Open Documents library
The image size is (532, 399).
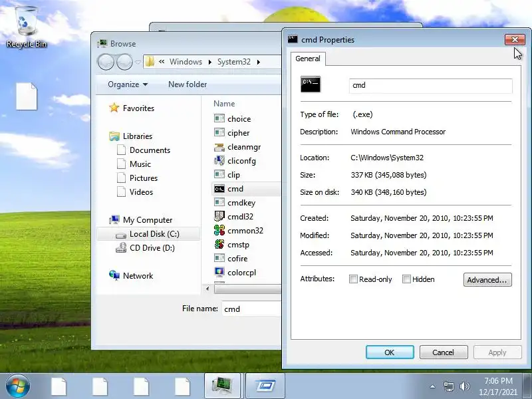150,150
